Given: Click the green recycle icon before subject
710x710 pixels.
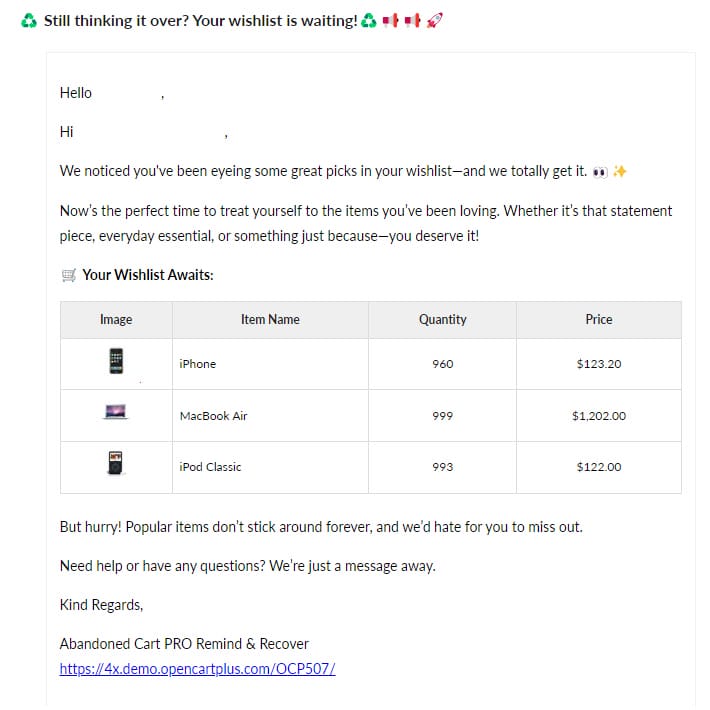Looking at the screenshot, I should pyautogui.click(x=29, y=20).
